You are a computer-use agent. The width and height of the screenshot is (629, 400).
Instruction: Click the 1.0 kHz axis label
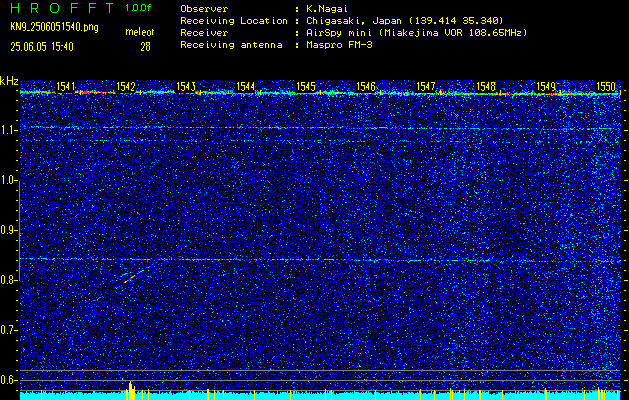(x=8, y=181)
